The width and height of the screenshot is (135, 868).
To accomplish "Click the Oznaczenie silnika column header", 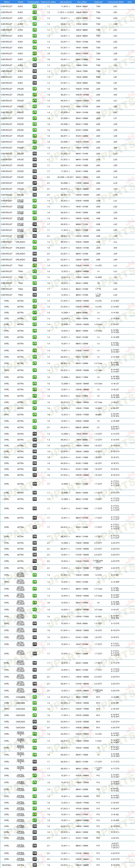I will point(115,2).
